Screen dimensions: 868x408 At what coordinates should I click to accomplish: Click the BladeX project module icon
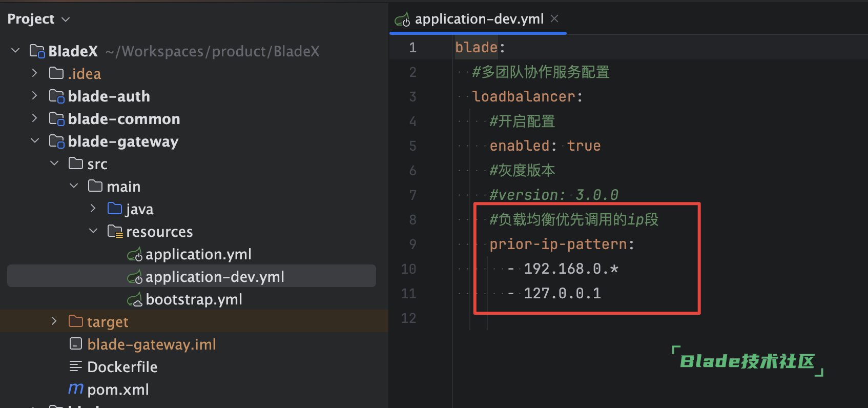click(37, 51)
